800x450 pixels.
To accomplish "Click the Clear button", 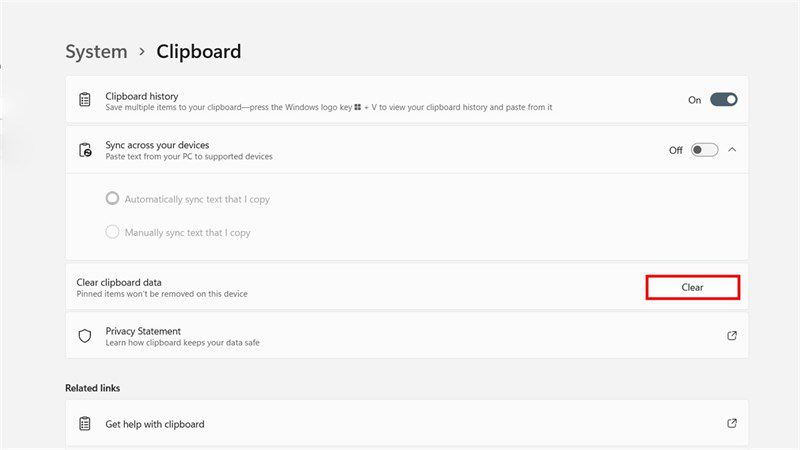I will click(692, 287).
